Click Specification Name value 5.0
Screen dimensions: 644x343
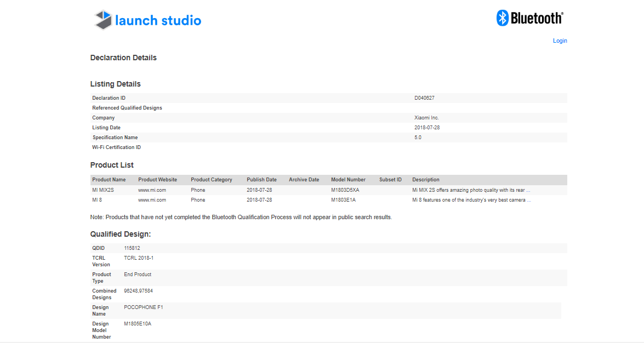pyautogui.click(x=418, y=138)
